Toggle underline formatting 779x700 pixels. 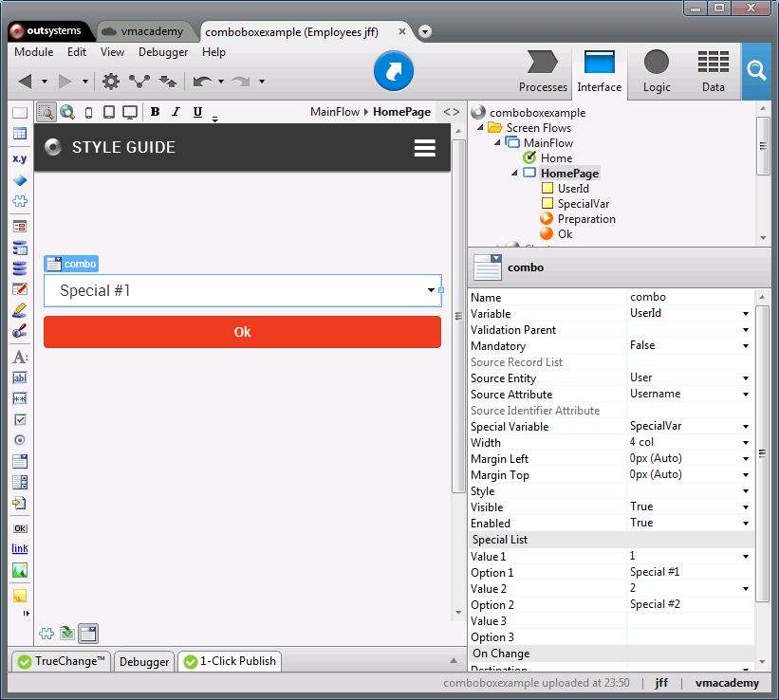point(197,112)
